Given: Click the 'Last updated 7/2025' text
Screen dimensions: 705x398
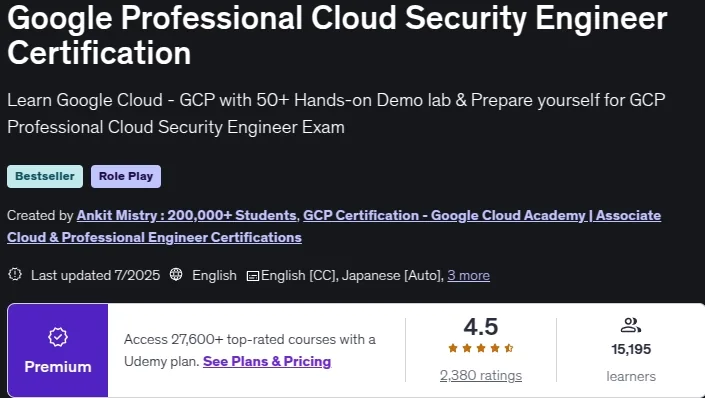Looking at the screenshot, I should [95, 275].
